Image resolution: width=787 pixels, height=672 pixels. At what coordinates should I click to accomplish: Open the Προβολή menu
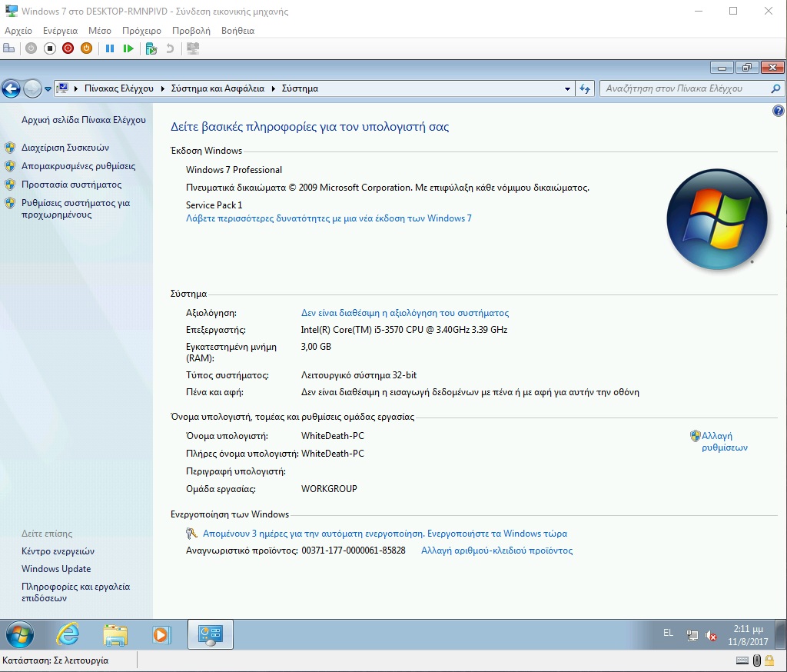[191, 31]
